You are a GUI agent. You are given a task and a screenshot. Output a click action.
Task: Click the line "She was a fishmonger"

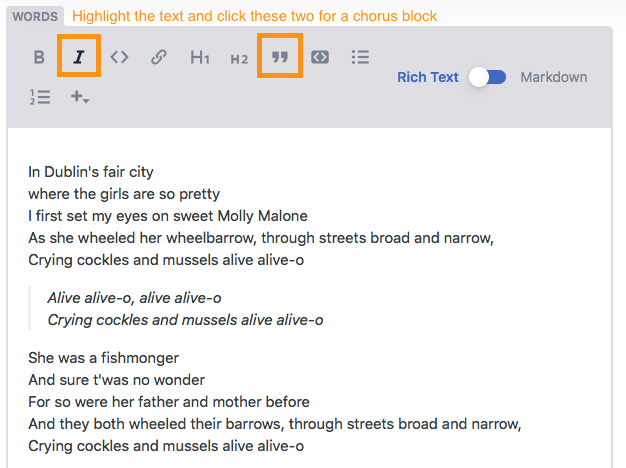coord(103,358)
